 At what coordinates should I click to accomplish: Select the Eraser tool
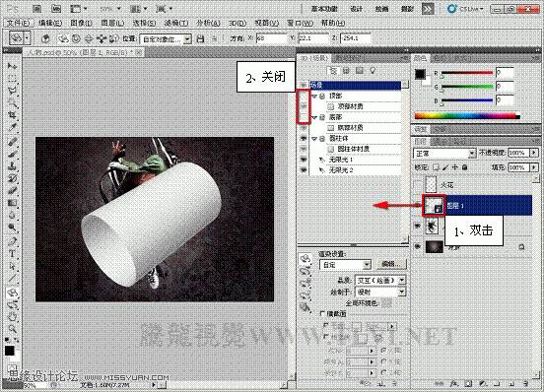click(12, 191)
